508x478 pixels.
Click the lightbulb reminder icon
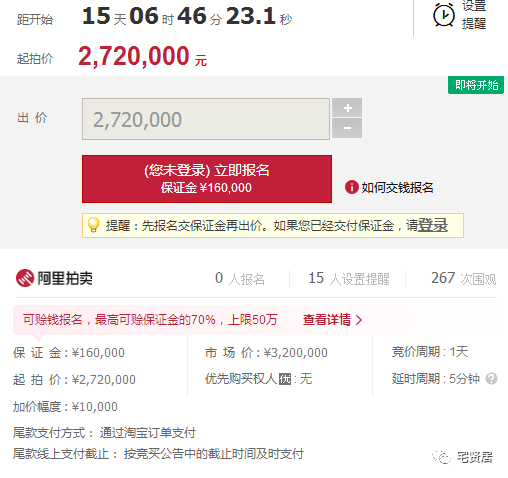(x=93, y=225)
